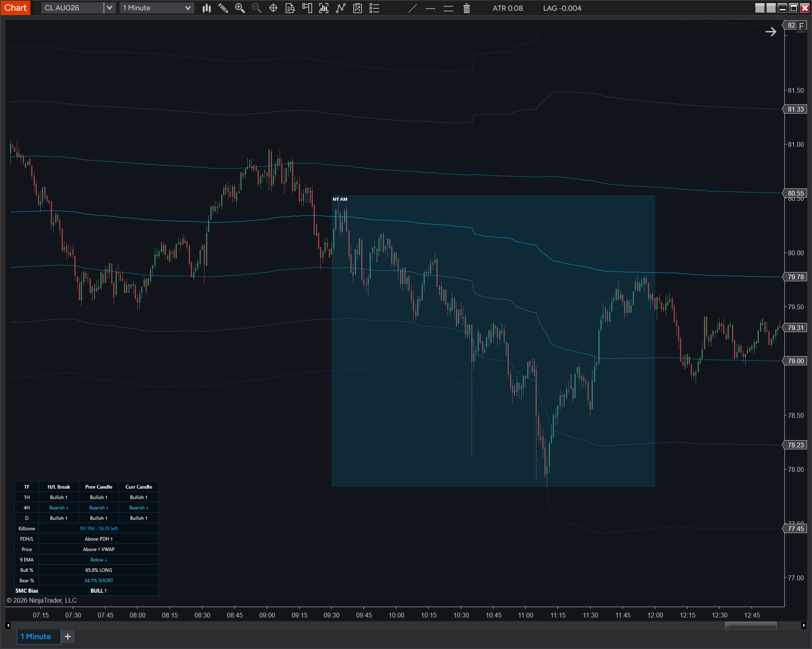Image resolution: width=812 pixels, height=649 pixels.
Task: Click the zoom out magnifier
Action: [x=257, y=8]
